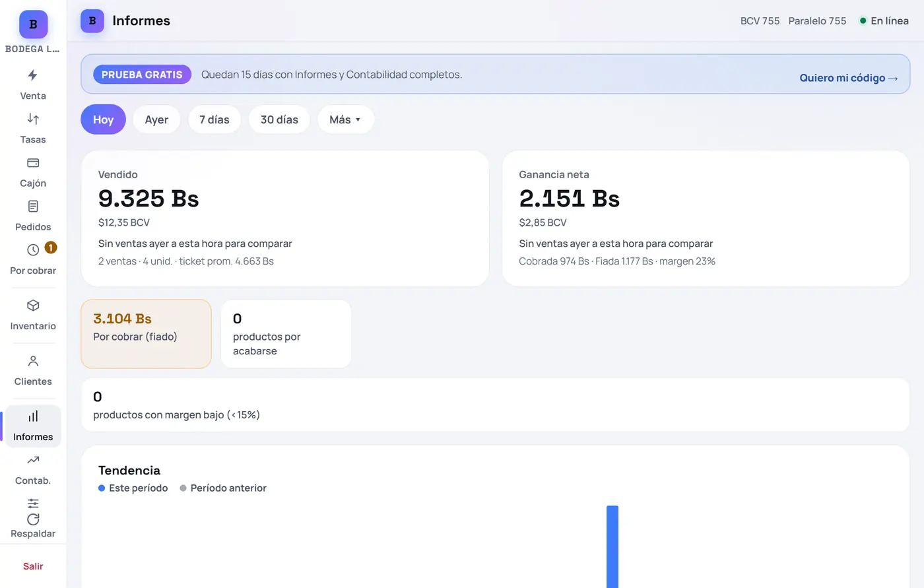Go to Clientes person icon
The image size is (924, 588).
(33, 361)
